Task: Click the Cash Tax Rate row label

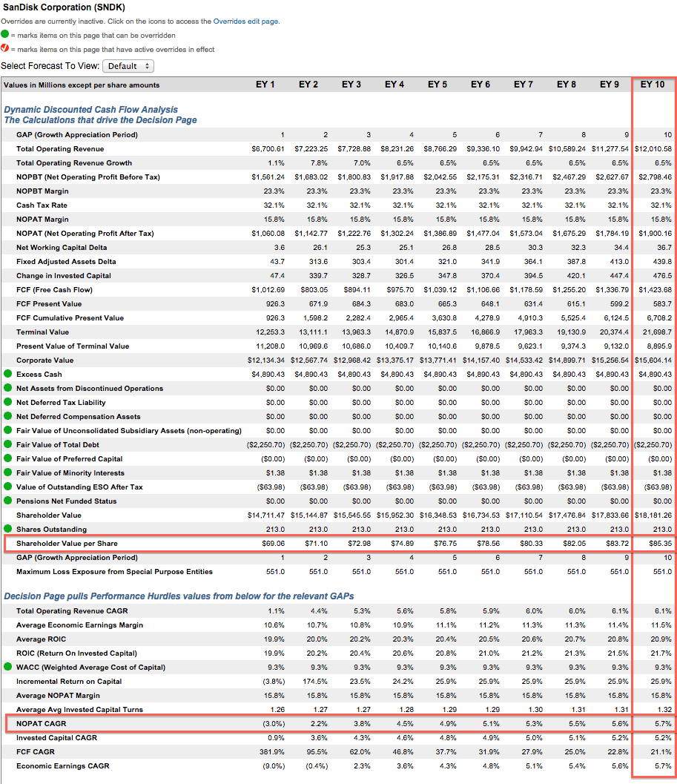Action: (42, 205)
